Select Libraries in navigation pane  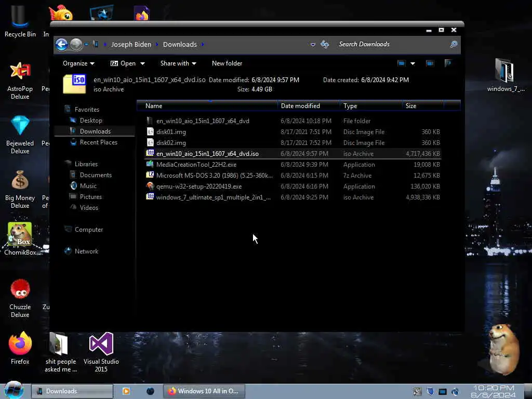point(86,164)
